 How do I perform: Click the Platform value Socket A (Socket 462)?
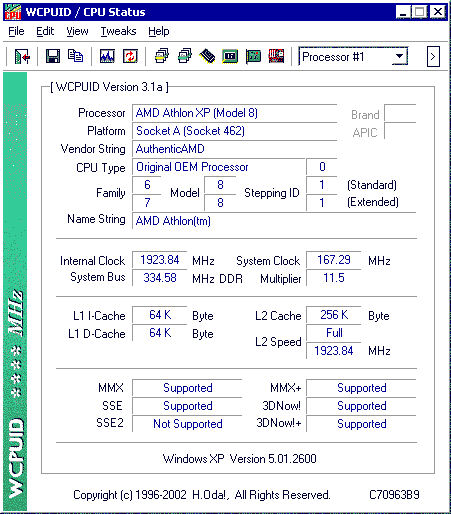click(x=234, y=131)
